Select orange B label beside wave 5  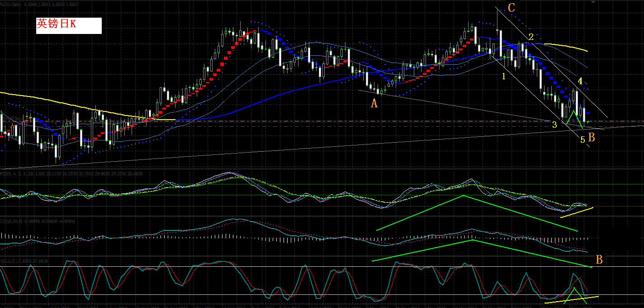(592, 138)
